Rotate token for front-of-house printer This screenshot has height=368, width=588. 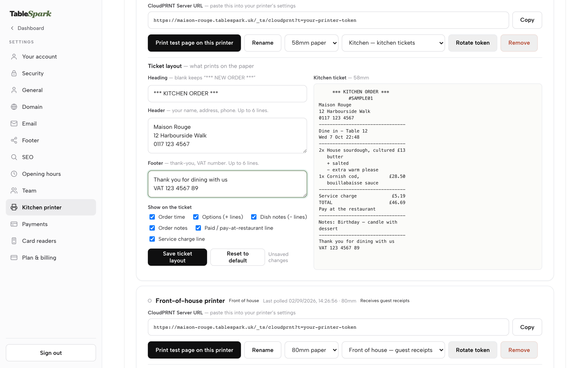pyautogui.click(x=473, y=350)
